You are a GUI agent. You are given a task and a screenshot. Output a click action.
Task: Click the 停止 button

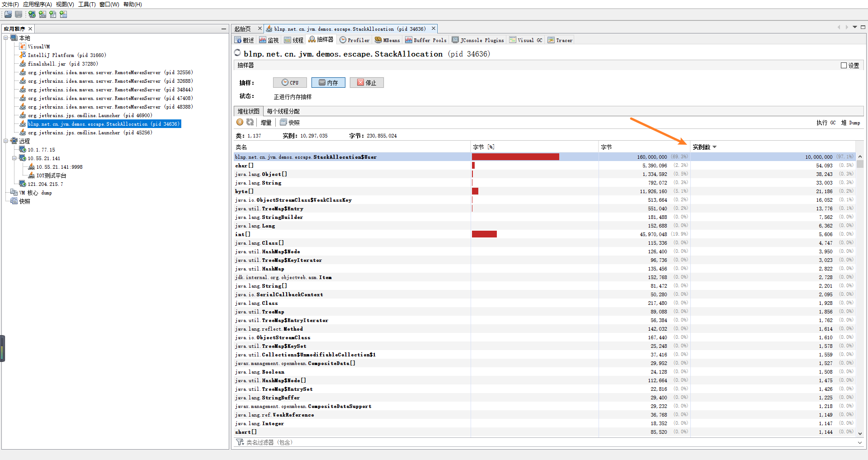coord(367,83)
